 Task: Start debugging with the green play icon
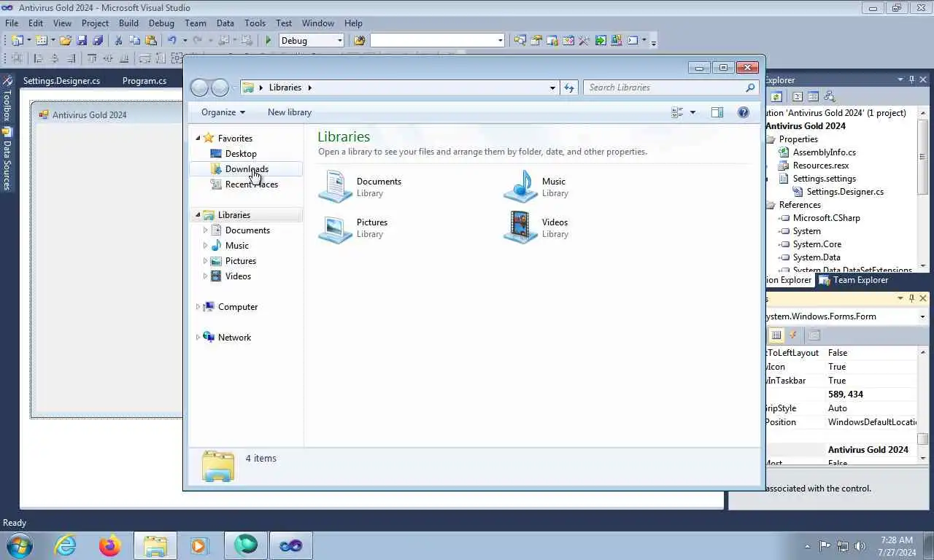pyautogui.click(x=269, y=40)
